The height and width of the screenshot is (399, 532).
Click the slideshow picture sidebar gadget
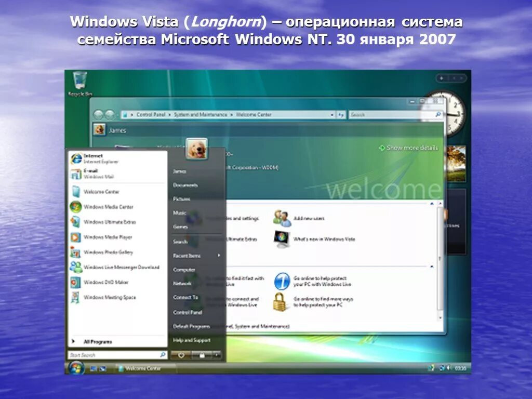tap(456, 164)
